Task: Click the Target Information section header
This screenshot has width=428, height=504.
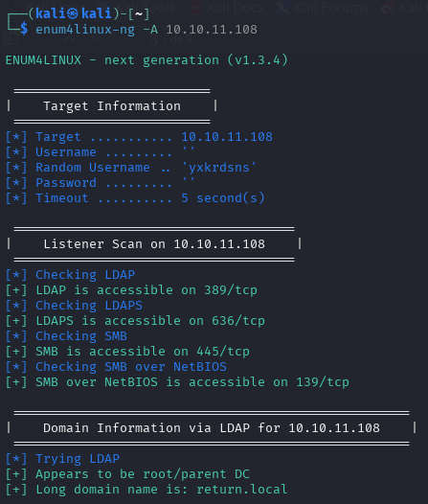Action: click(x=112, y=106)
